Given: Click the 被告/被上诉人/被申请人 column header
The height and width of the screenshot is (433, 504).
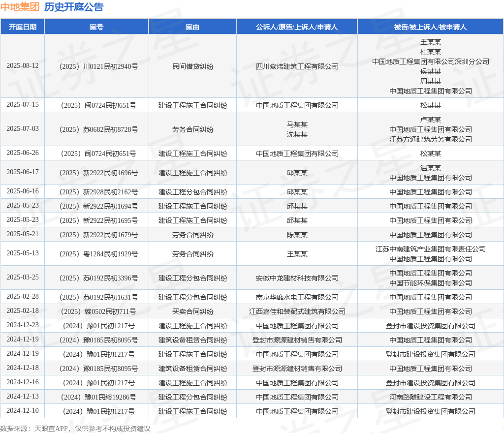Looking at the screenshot, I should click(x=430, y=27).
